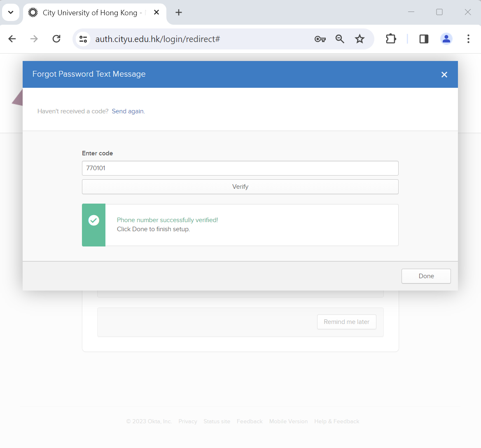Reload the page with the refresh icon
This screenshot has height=448, width=481.
(56, 39)
